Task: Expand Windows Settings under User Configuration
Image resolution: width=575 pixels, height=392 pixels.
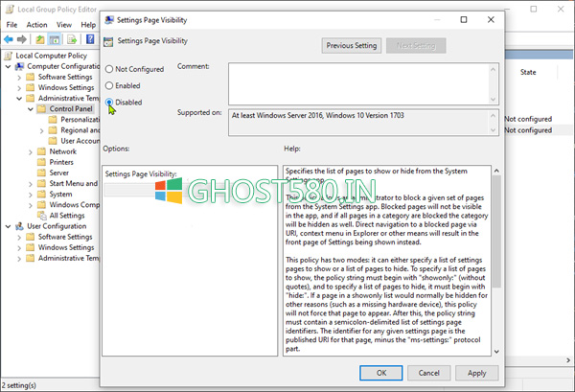Action: click(19, 248)
